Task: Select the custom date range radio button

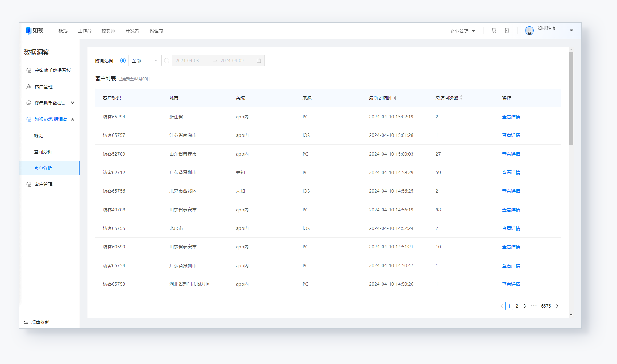Action: 167,61
